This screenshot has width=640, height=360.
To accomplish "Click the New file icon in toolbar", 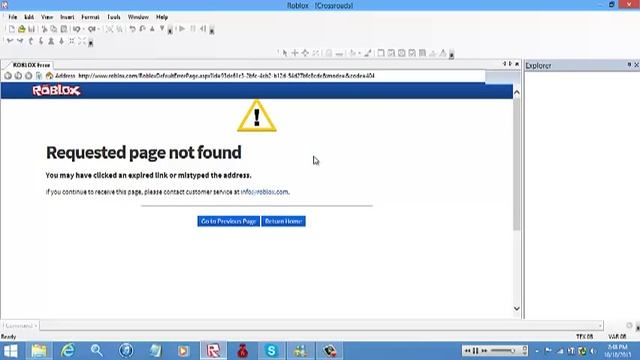I will (x=11, y=29).
